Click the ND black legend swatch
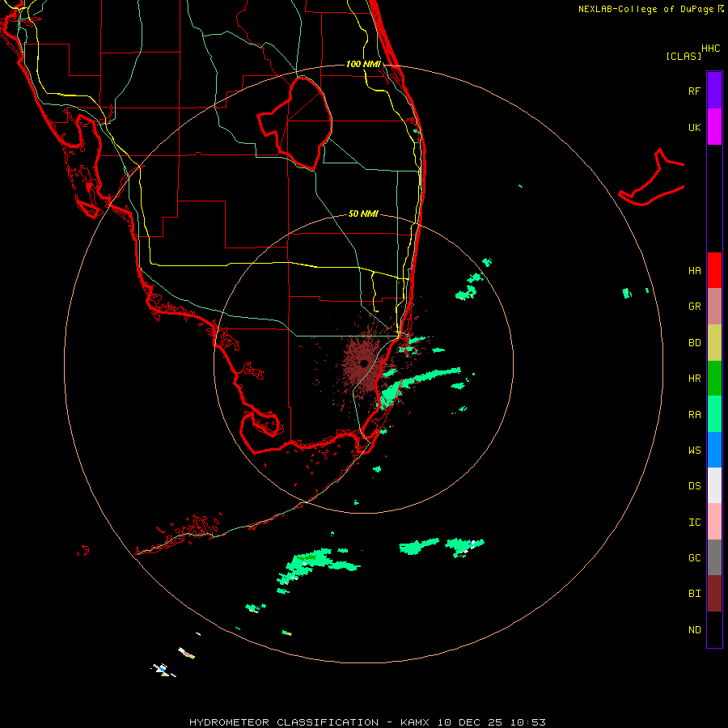This screenshot has height=728, width=728. (714, 629)
